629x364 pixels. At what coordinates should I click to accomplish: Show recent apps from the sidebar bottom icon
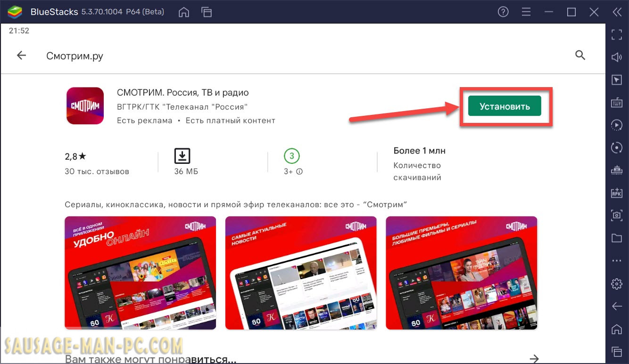coord(617,351)
